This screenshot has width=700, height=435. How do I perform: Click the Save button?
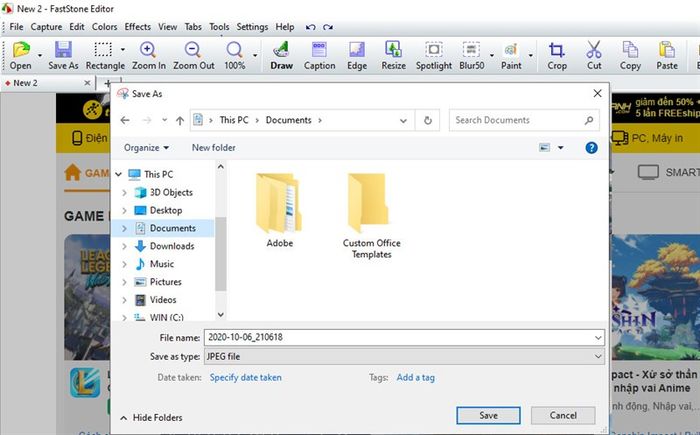click(488, 415)
